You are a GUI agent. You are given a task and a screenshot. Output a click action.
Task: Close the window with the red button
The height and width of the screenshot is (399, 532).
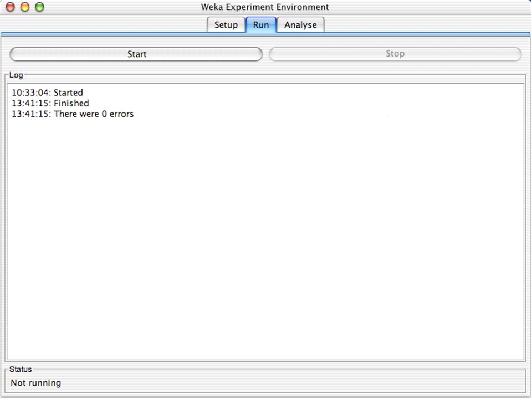(11, 7)
